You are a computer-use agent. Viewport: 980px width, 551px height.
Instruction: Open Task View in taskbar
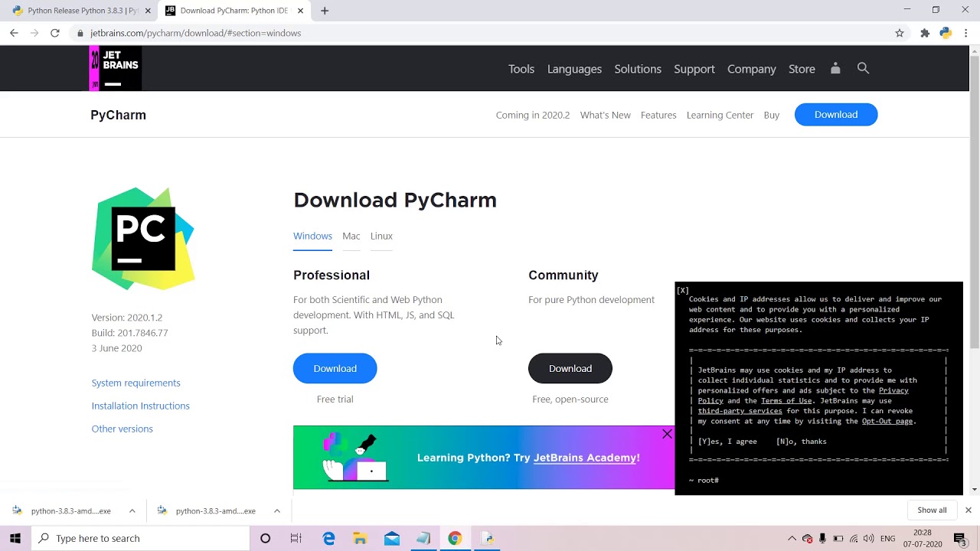pos(296,538)
